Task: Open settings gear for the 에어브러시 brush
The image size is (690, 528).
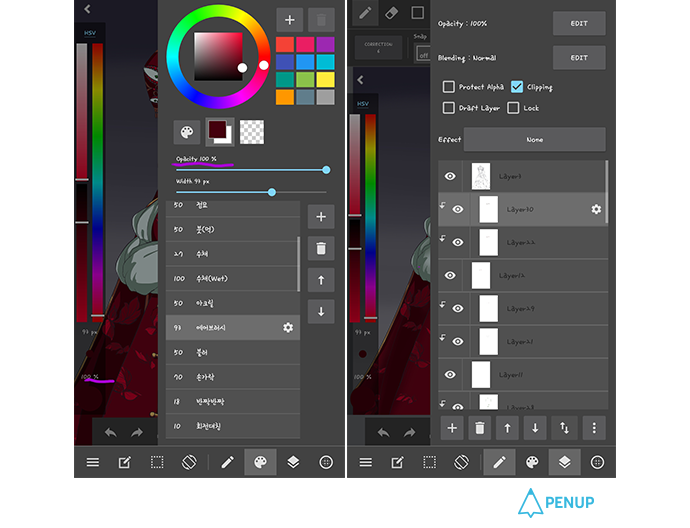Action: point(288,327)
